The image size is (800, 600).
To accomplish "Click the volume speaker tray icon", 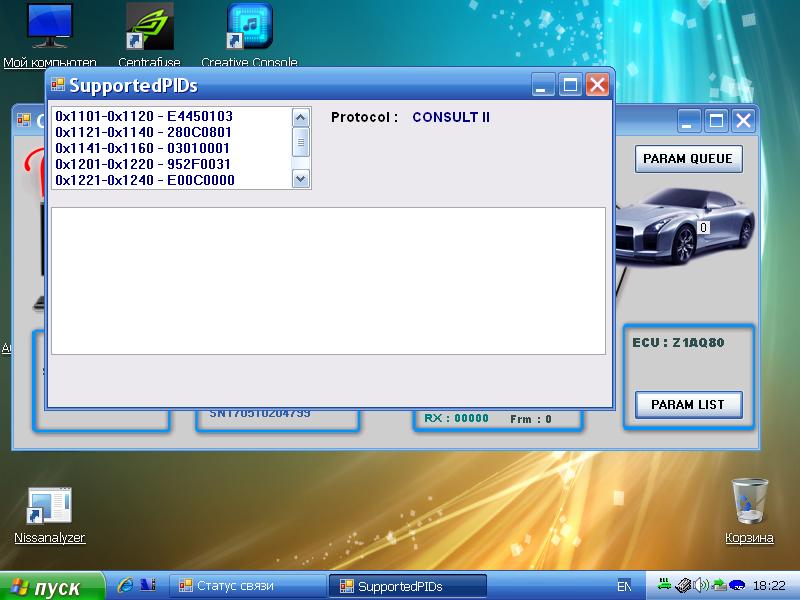I will click(702, 585).
